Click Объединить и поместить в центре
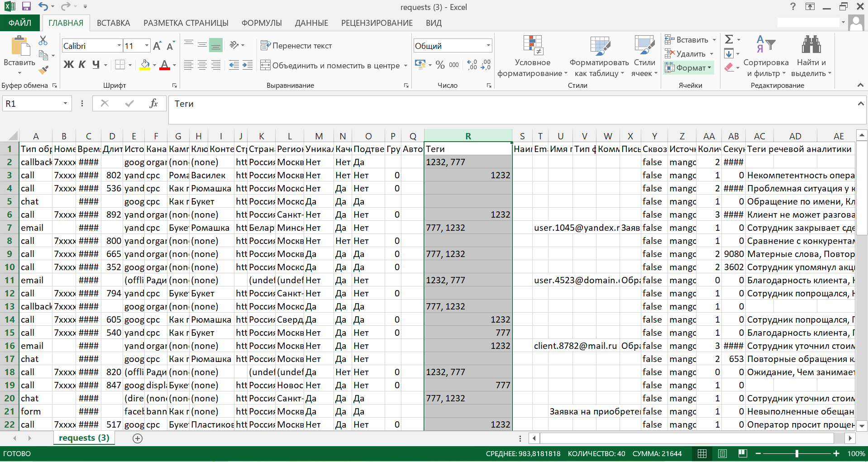This screenshot has width=868, height=462. [x=330, y=65]
